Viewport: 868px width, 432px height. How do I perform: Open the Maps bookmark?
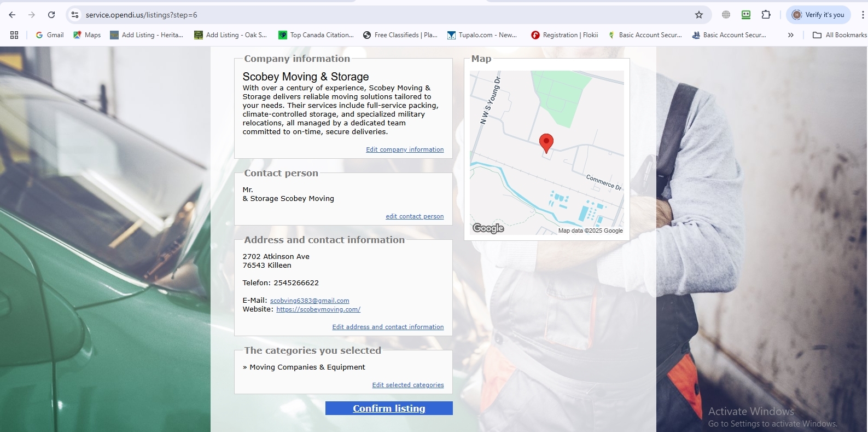pyautogui.click(x=87, y=35)
